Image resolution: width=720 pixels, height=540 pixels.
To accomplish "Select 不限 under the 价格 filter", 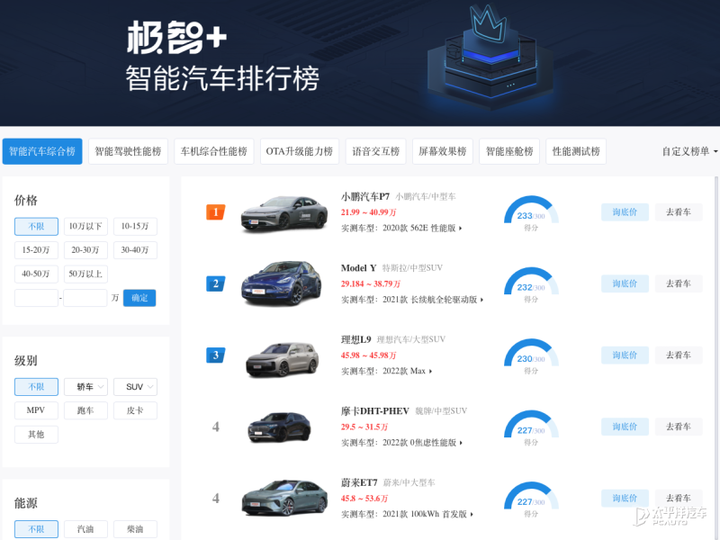I will (36, 226).
